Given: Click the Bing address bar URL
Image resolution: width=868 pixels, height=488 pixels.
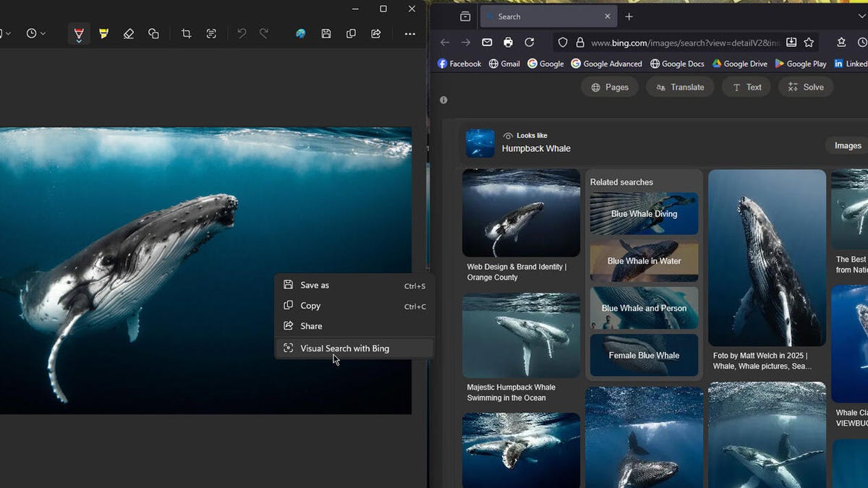Looking at the screenshot, I should point(685,43).
